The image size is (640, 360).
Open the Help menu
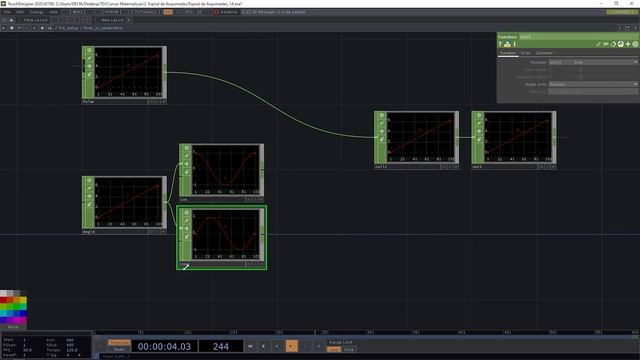click(x=53, y=12)
